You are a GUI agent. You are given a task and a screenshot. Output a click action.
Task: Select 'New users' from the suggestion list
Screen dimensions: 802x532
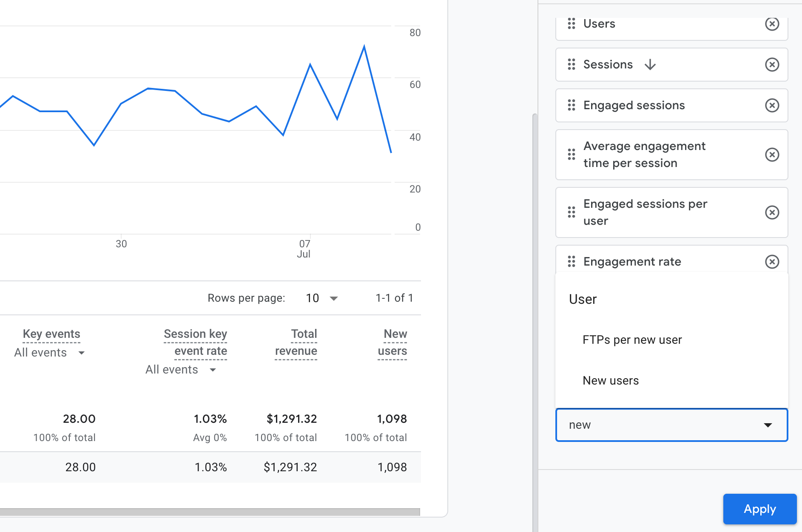click(x=611, y=380)
